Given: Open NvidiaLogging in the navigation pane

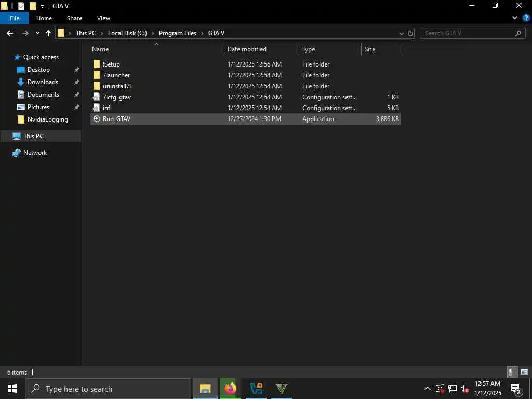Looking at the screenshot, I should click(x=47, y=119).
